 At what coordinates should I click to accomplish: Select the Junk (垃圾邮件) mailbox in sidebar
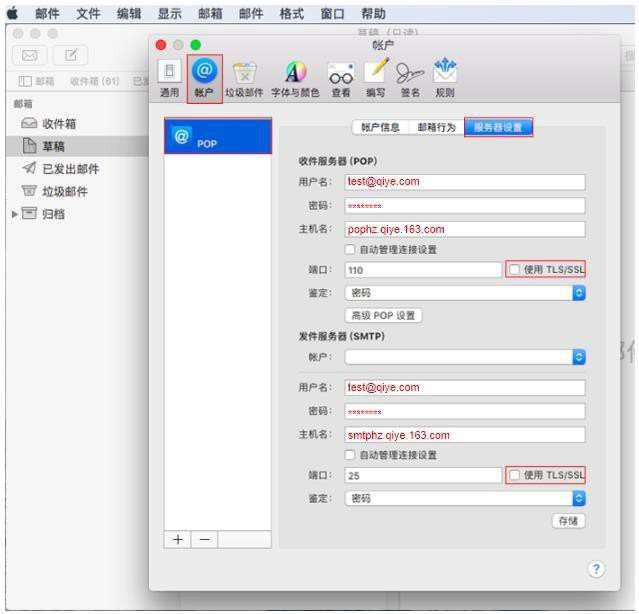tap(77, 191)
